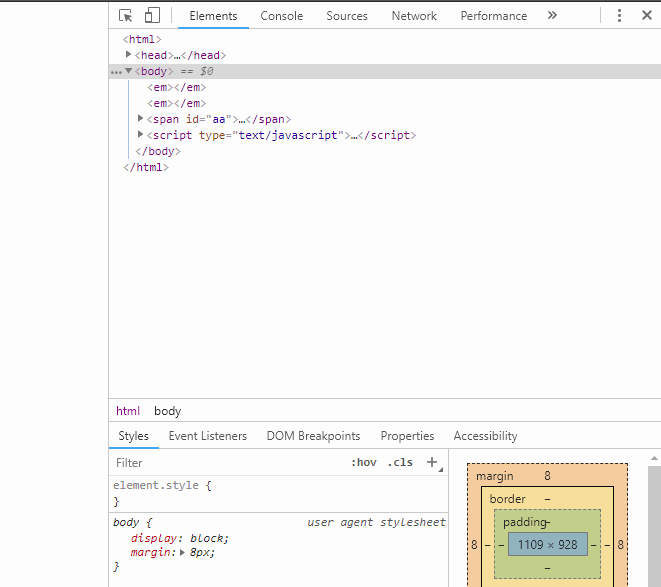661x587 pixels.
Task: Click body in the breadcrumb bar
Action: 167,411
